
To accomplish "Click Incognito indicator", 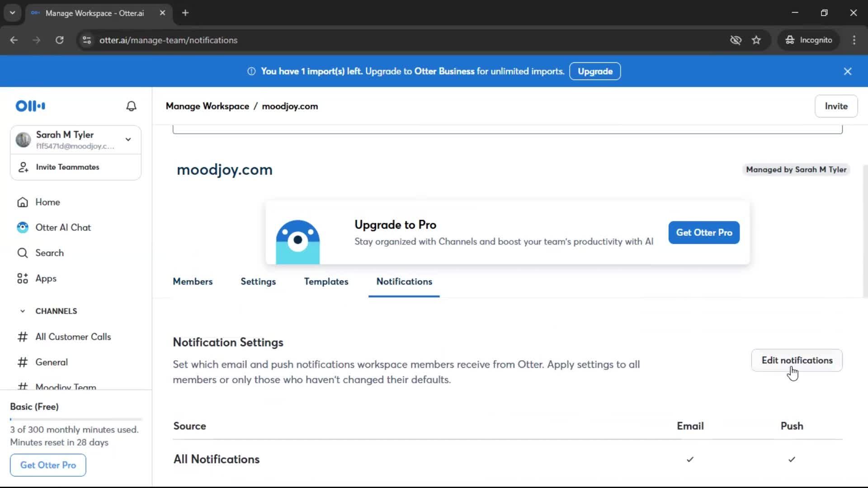I will click(x=809, y=40).
